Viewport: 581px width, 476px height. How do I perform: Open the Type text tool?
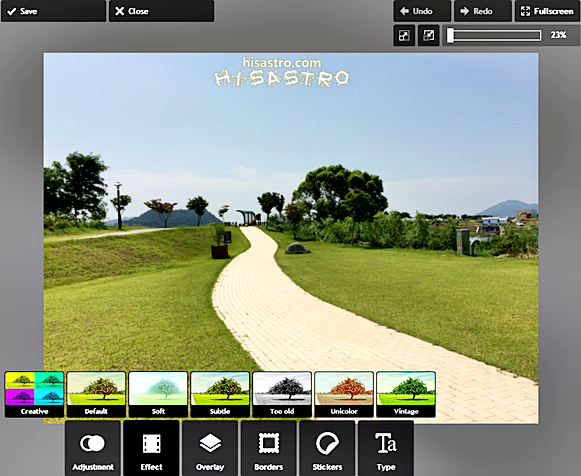pyautogui.click(x=386, y=448)
